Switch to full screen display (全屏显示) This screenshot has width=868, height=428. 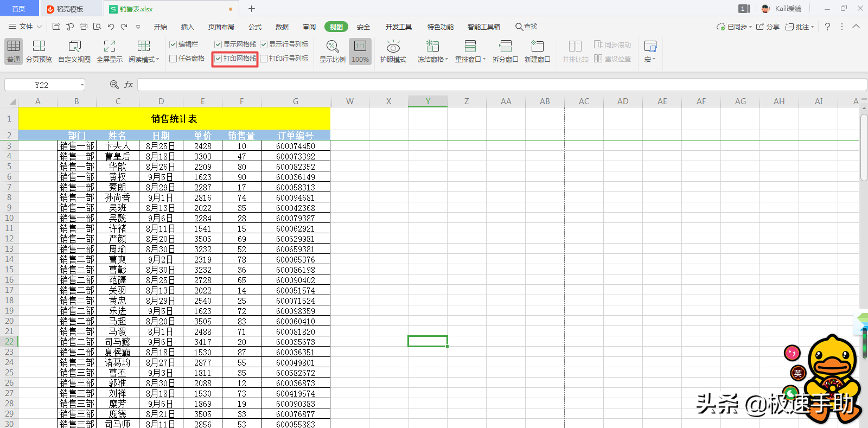tap(110, 52)
